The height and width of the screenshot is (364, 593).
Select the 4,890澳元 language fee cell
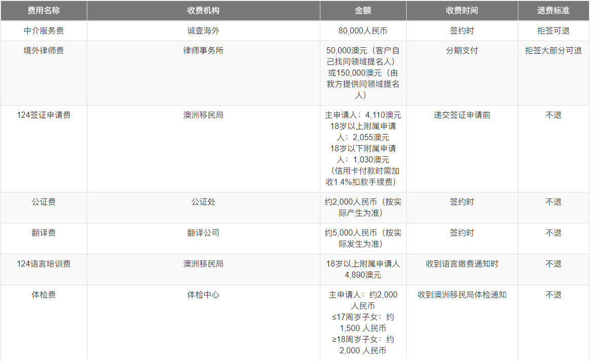tap(363, 270)
